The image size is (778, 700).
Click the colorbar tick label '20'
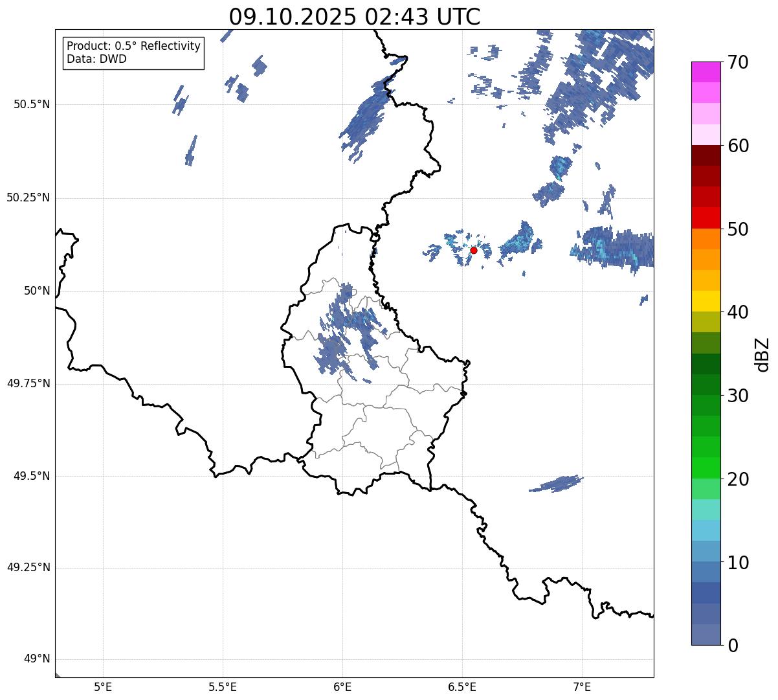pyautogui.click(x=738, y=479)
